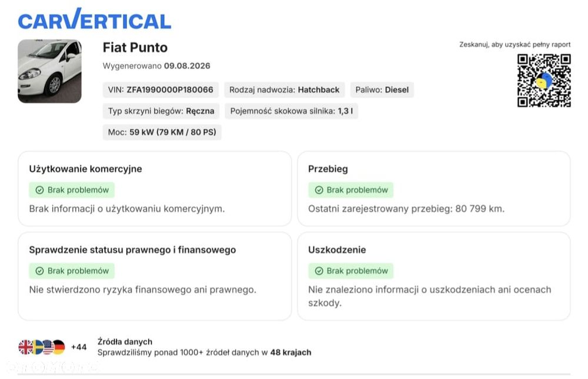Click the Typ skrzyni biegów Ręczna chip

[161, 111]
